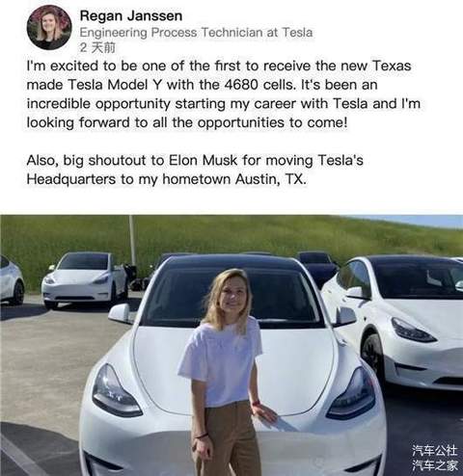This screenshot has width=463, height=476.
Task: Open the attached Tesla photo
Action: coord(231,345)
